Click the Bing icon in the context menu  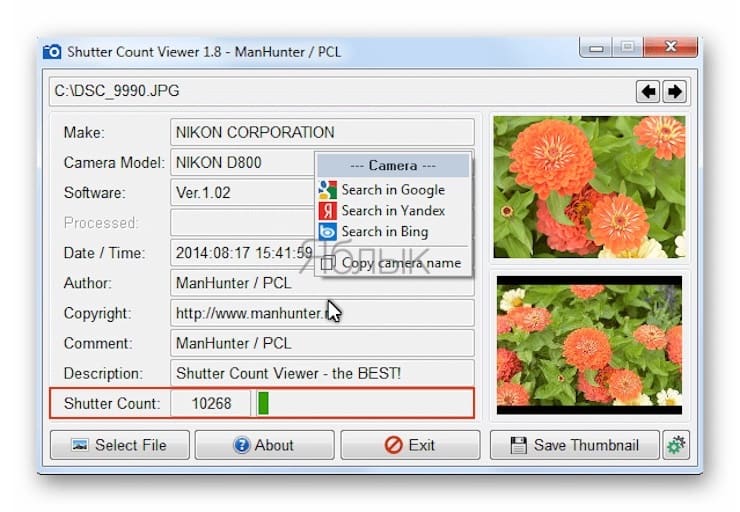(328, 232)
